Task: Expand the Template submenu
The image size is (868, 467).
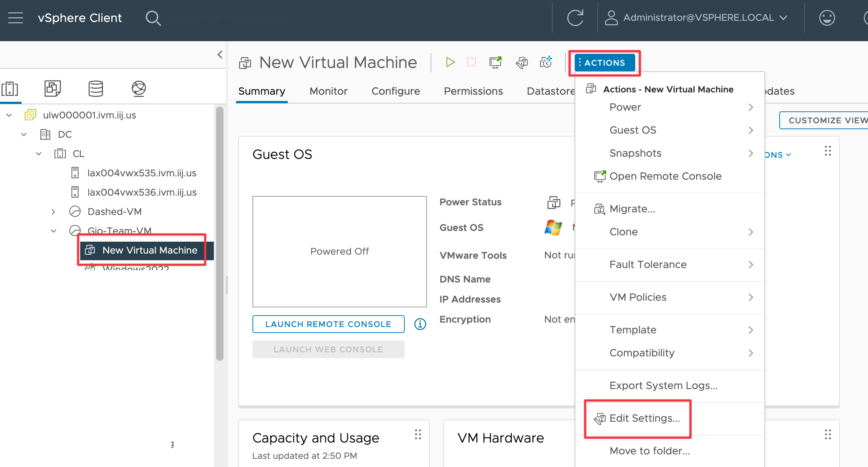Action: (670, 330)
